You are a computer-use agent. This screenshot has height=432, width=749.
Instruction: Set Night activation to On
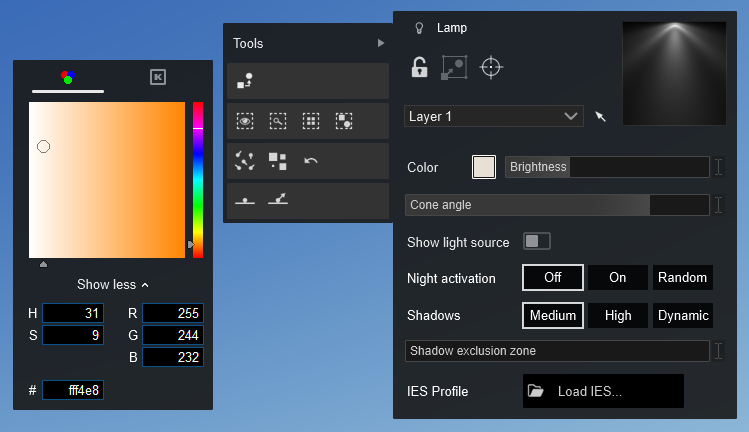click(618, 277)
